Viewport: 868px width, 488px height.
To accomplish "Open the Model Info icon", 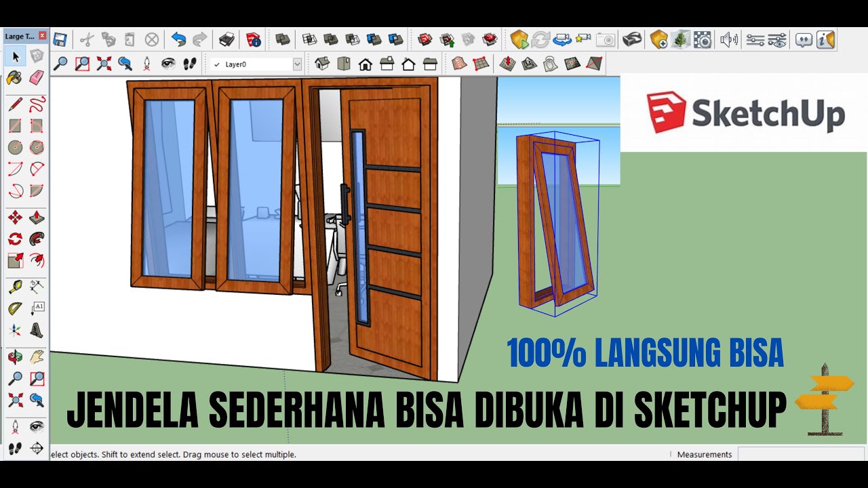I will point(253,39).
